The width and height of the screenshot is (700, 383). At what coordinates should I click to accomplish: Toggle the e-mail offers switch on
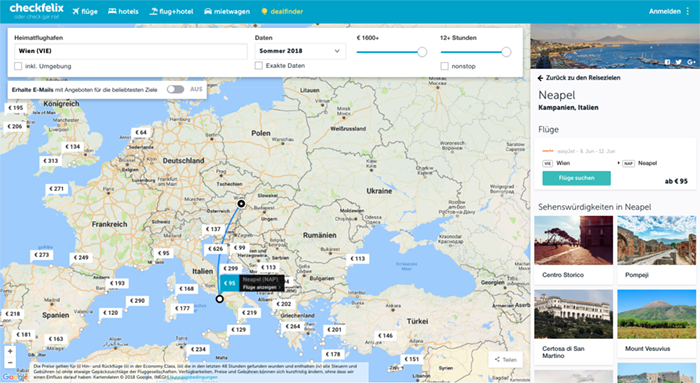(x=175, y=89)
